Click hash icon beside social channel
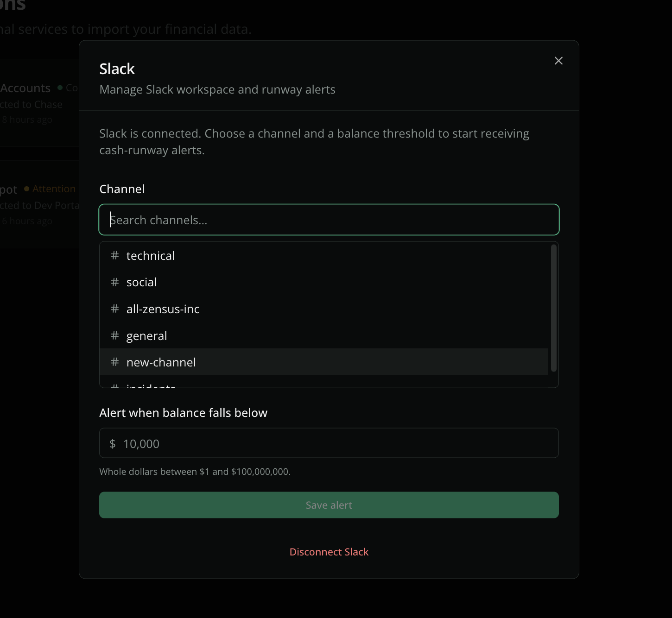The image size is (672, 618). coord(115,282)
